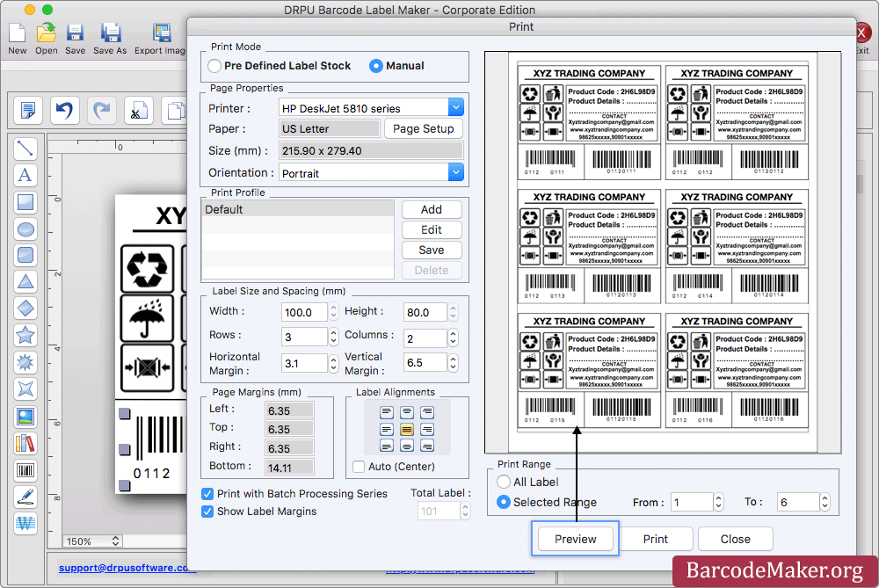This screenshot has width=879, height=588.
Task: Select bottom-center label alignment
Action: [x=407, y=446]
